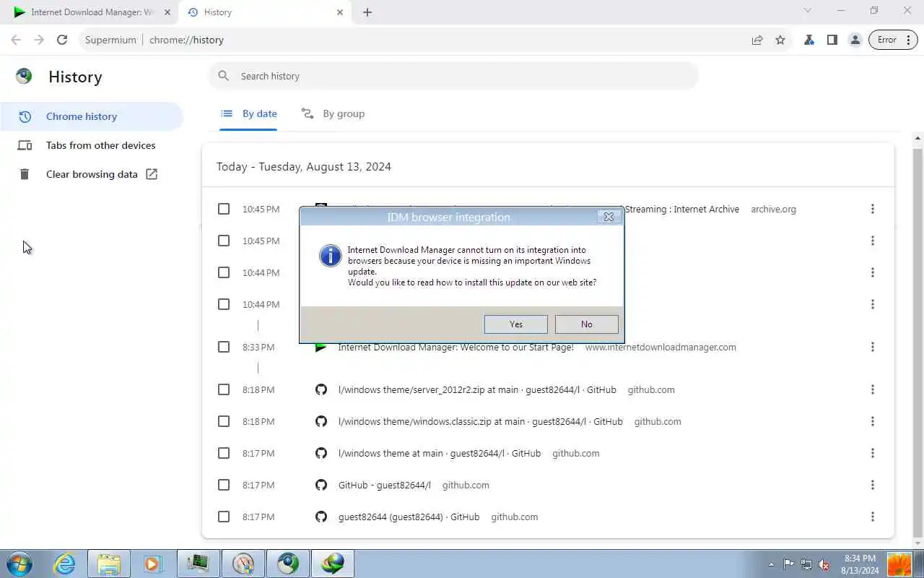Open a new browser tab
Viewport: 924px width, 578px height.
tap(367, 12)
